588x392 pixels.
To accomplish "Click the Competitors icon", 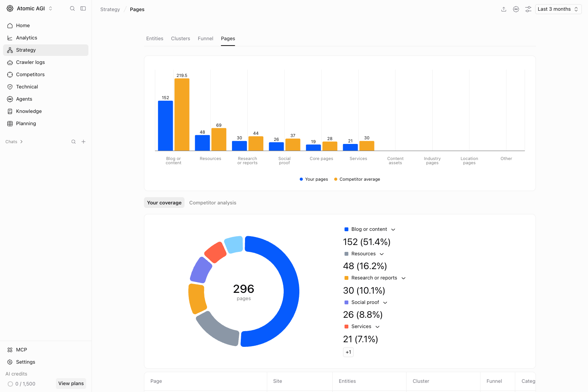I will click(x=10, y=75).
